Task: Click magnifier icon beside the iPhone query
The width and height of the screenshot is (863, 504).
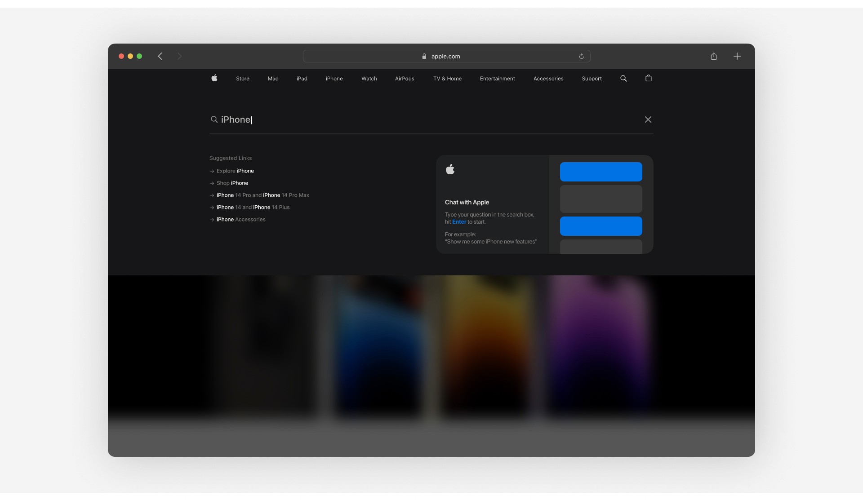Action: coord(214,119)
